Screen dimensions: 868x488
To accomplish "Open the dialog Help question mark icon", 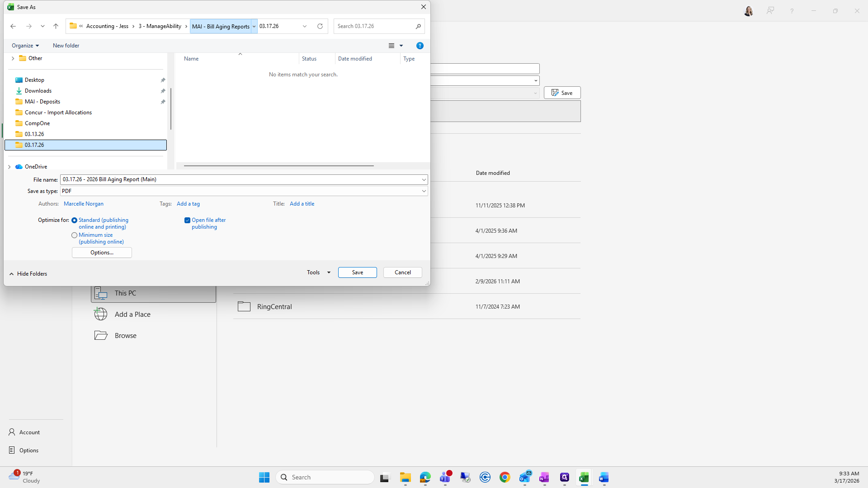I will [420, 46].
